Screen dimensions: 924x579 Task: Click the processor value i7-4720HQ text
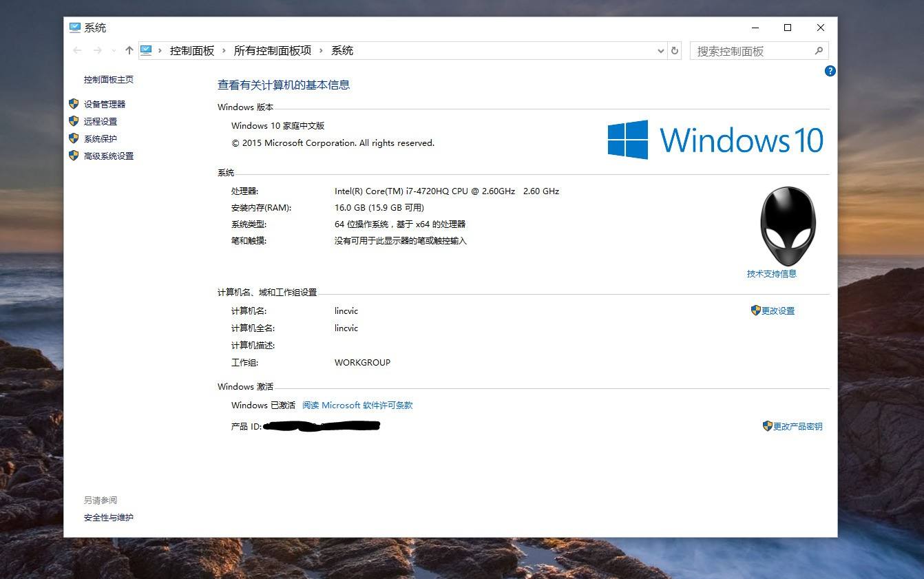coord(447,191)
